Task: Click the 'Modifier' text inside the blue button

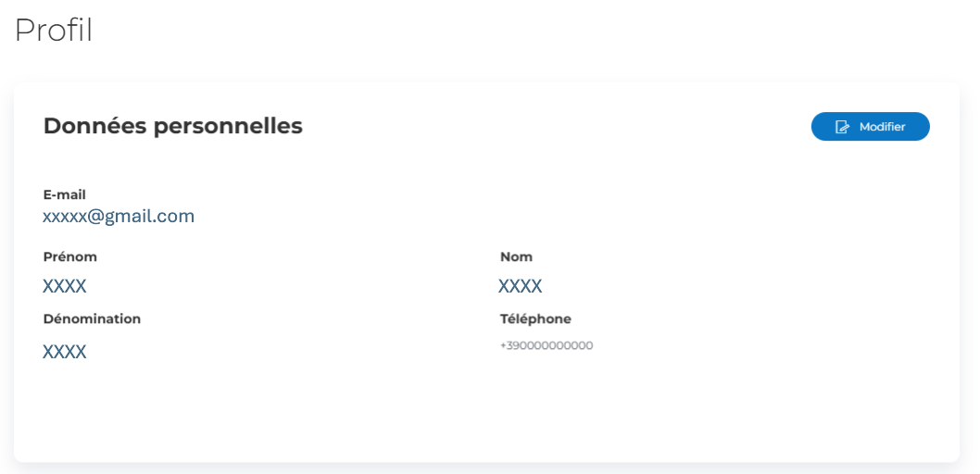Action: click(883, 127)
